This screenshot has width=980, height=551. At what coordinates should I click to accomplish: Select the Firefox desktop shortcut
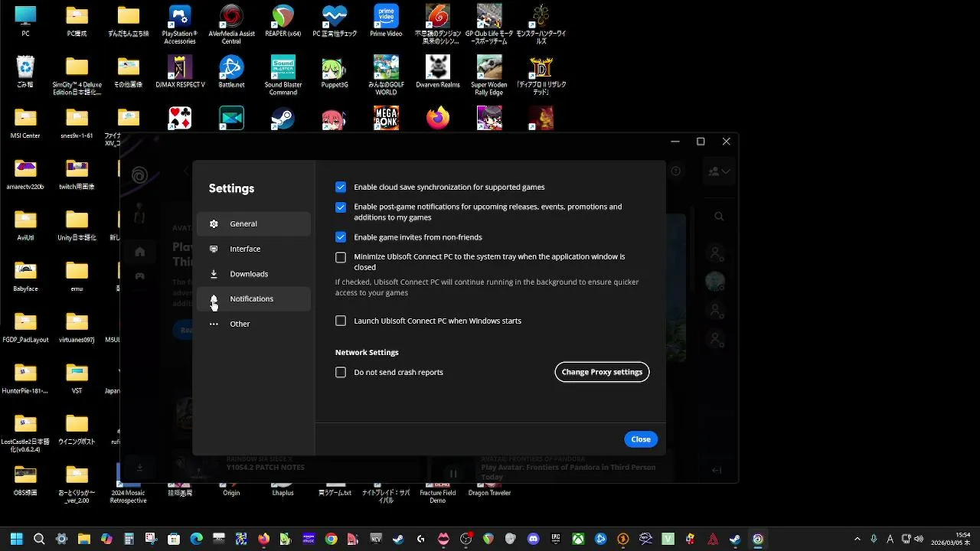tap(438, 119)
